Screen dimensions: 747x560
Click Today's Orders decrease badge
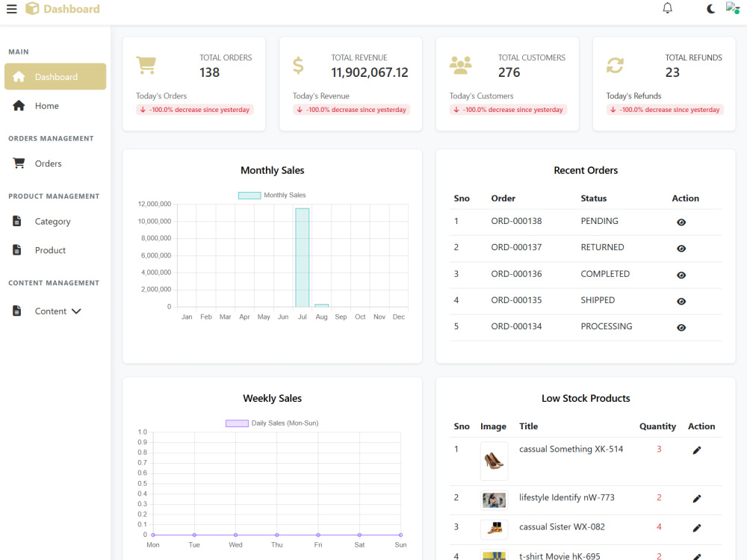coord(195,110)
